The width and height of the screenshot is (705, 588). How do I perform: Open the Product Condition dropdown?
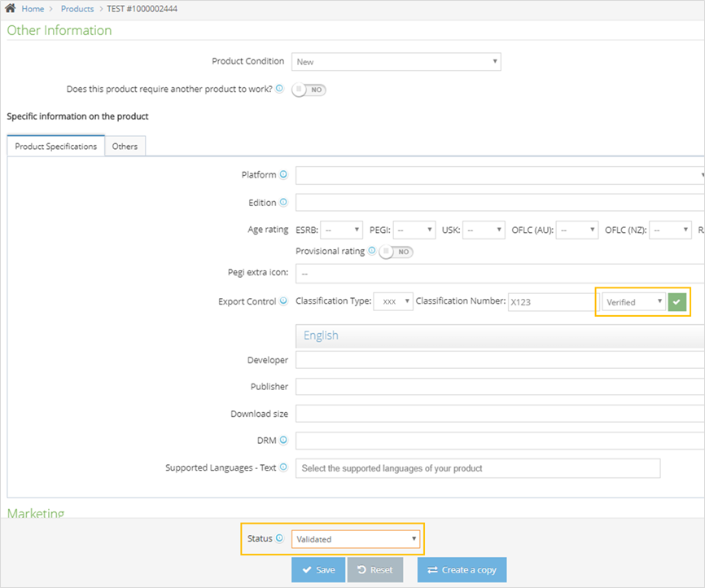click(x=396, y=62)
